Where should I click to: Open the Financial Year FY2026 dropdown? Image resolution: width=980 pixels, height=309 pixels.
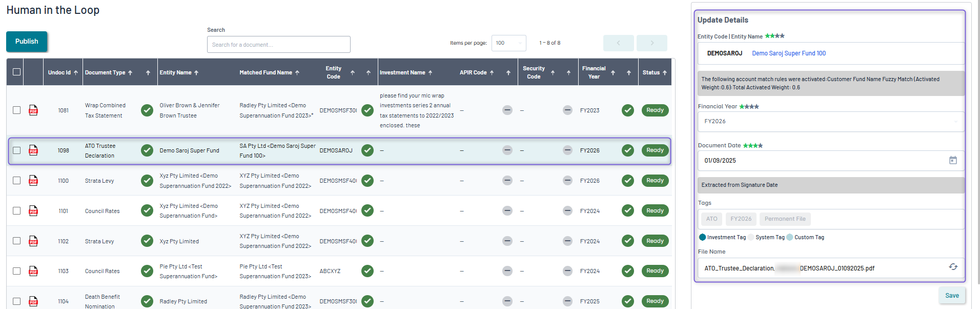[831, 122]
